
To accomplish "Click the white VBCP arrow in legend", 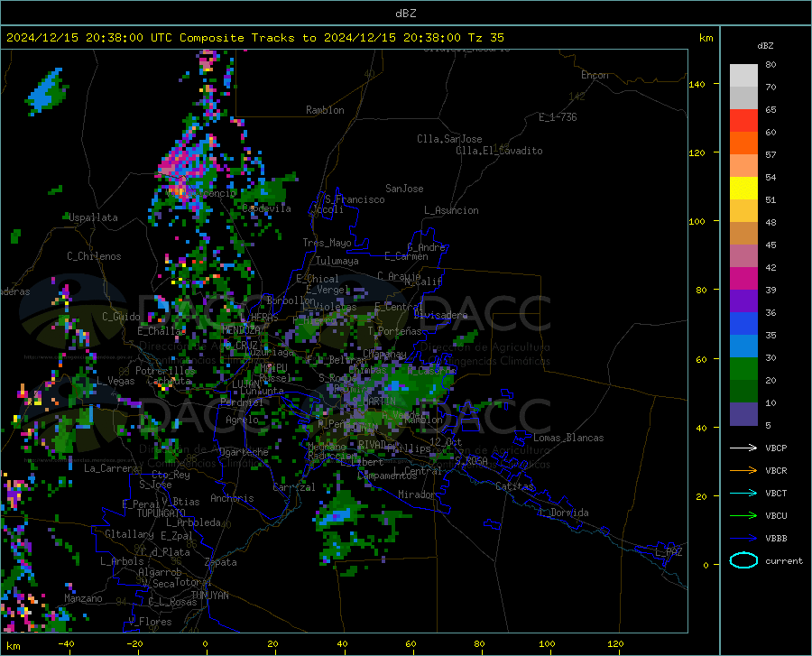I will tap(743, 448).
